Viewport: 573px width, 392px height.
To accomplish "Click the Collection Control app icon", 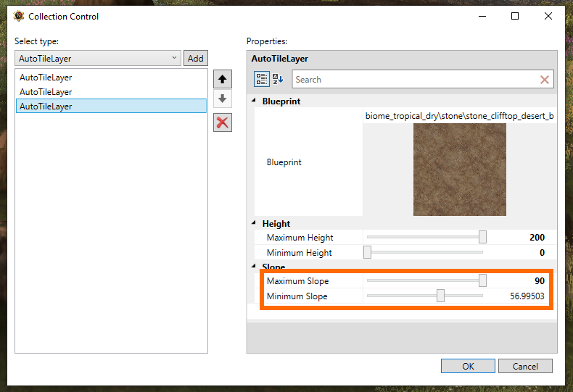I will 19,17.
